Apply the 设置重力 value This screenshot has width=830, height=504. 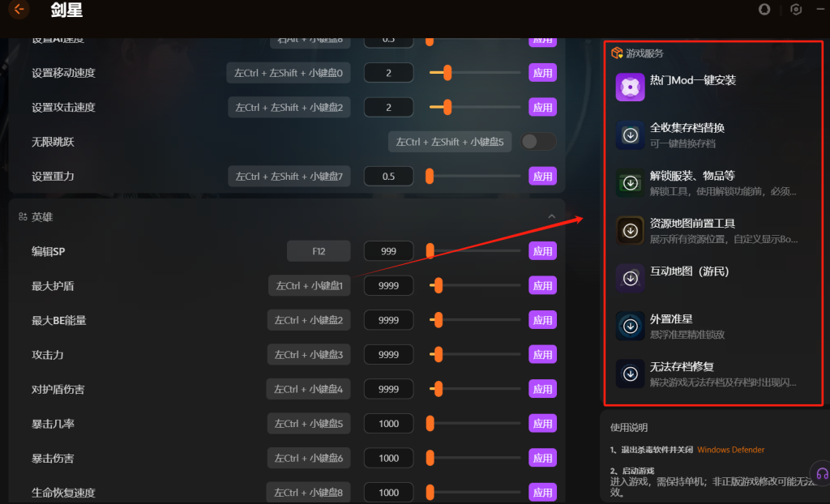click(542, 177)
